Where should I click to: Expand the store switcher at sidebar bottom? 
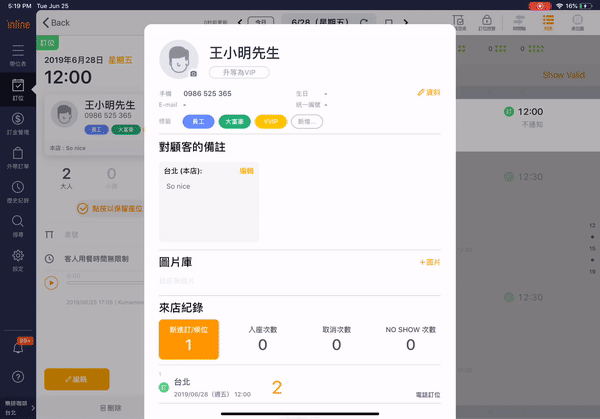(x=17, y=407)
